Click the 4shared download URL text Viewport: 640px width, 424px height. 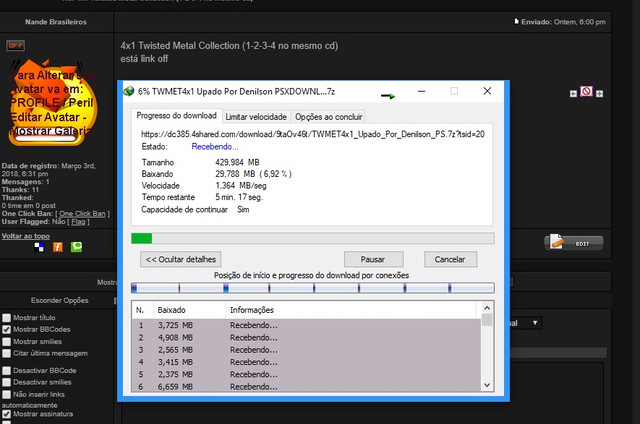[x=313, y=134]
